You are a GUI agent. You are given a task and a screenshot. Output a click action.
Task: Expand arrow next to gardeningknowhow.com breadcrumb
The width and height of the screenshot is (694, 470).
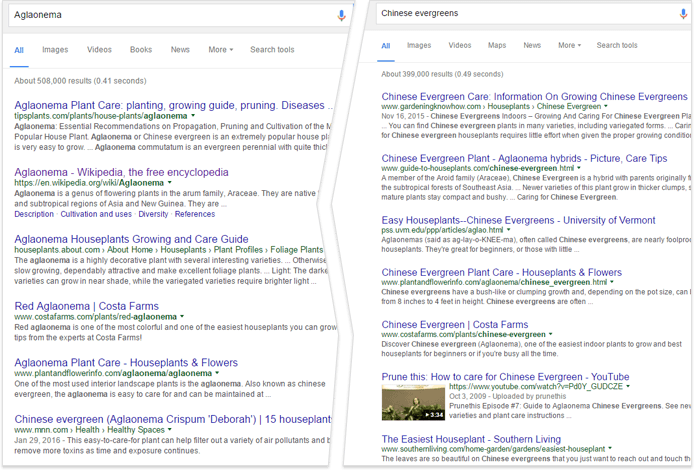click(x=606, y=107)
